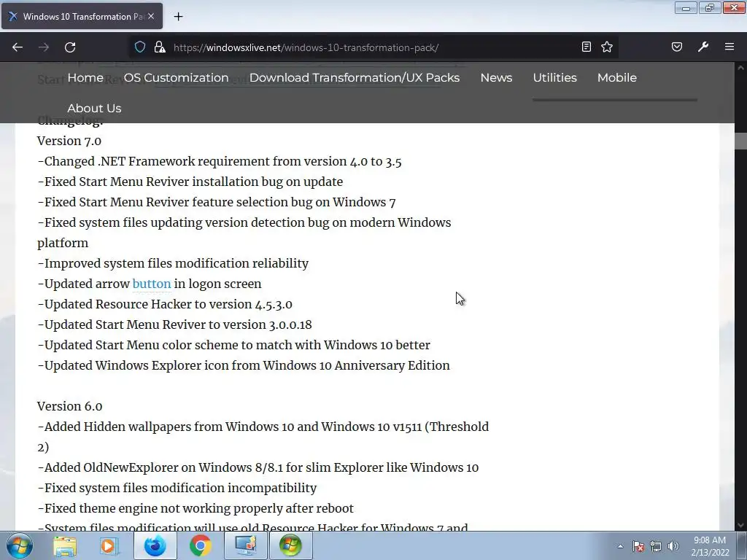Save page to Pocket
The image size is (747, 560).
coord(677,47)
